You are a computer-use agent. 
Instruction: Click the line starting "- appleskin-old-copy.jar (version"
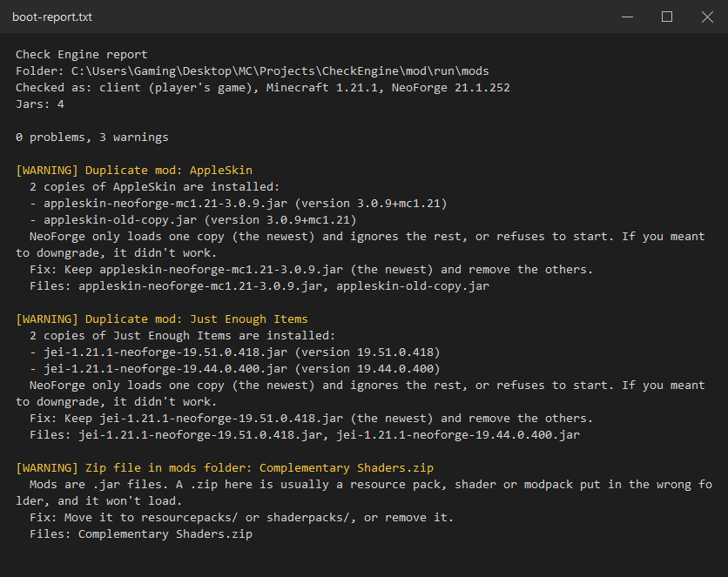tap(193, 220)
